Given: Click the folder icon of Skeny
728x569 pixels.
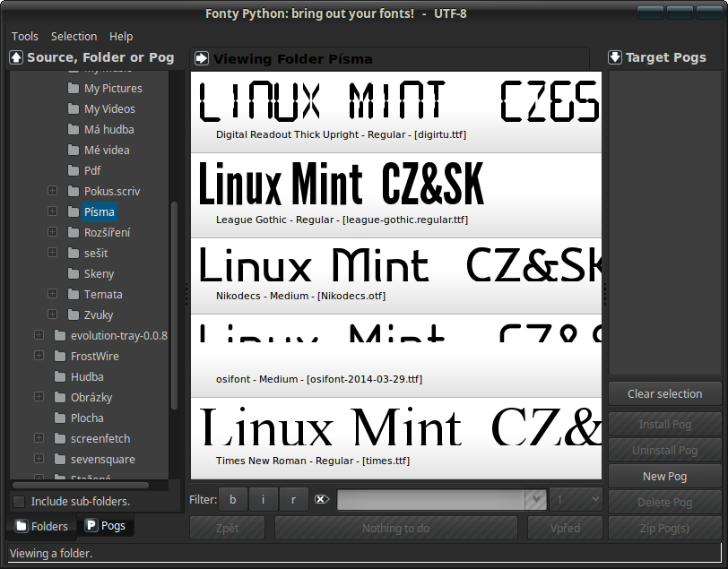Looking at the screenshot, I should pyautogui.click(x=74, y=274).
